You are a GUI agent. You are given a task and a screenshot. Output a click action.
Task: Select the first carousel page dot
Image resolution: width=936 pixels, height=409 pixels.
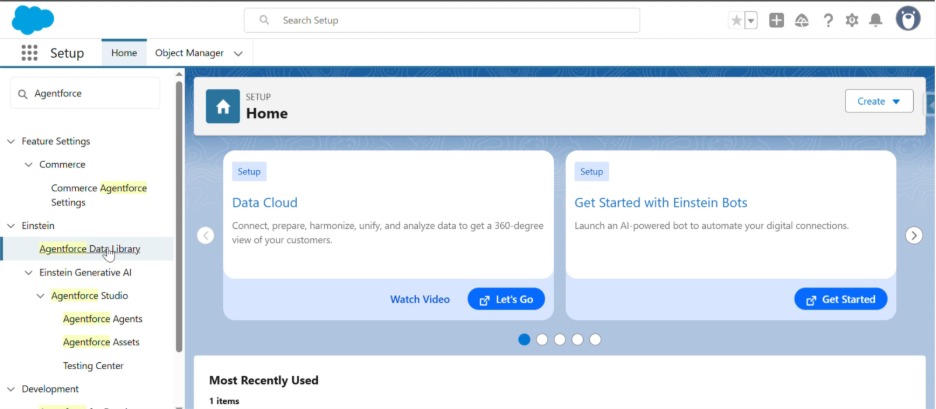[524, 339]
